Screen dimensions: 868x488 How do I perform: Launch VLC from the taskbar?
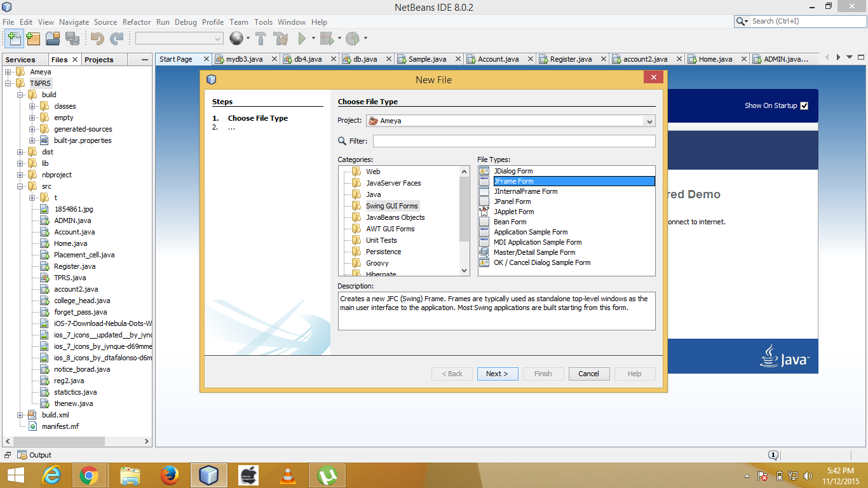287,475
